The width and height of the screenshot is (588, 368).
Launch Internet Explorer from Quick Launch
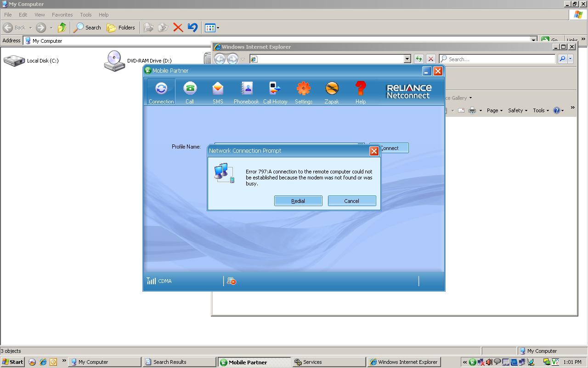tap(43, 362)
